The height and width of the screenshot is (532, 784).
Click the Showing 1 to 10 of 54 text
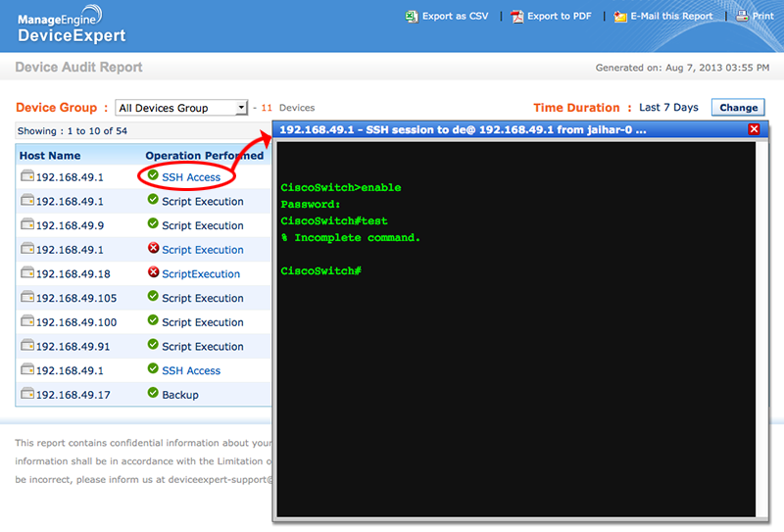(73, 131)
